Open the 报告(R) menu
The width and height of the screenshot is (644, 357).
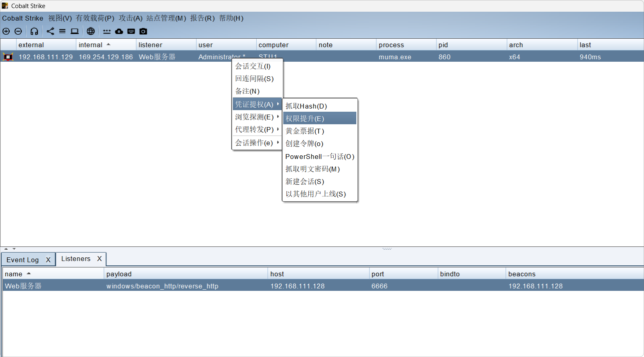tap(202, 18)
